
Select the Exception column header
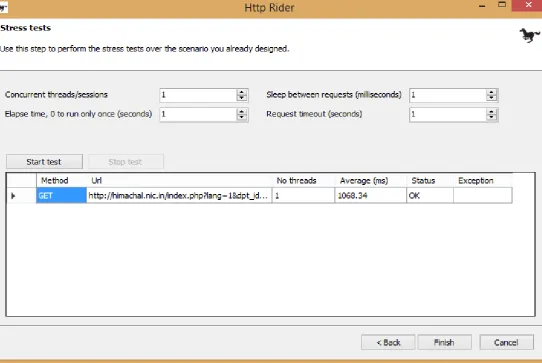[483, 180]
